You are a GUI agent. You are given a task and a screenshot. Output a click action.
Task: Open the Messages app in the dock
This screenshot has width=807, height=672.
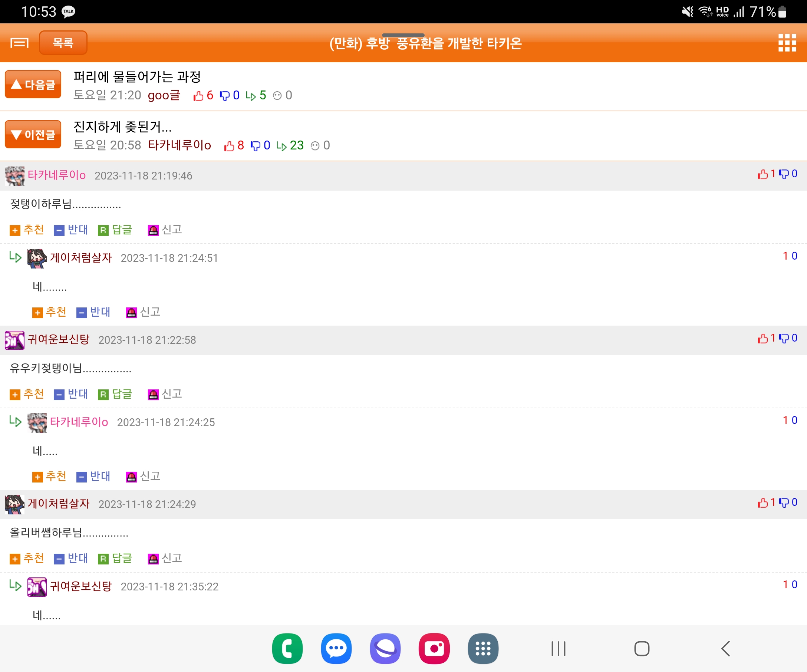pos(336,649)
